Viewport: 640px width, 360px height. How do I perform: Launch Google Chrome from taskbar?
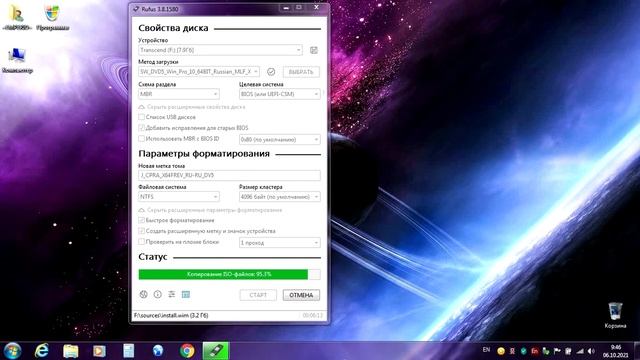pos(187,351)
